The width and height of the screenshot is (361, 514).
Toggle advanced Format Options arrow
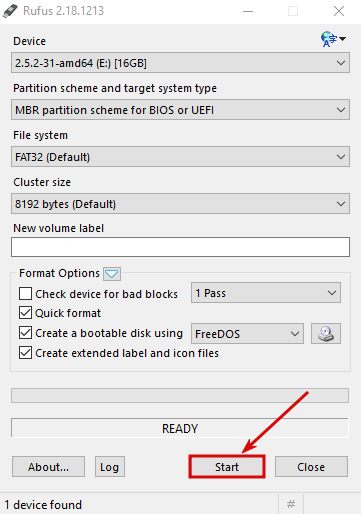(x=112, y=274)
